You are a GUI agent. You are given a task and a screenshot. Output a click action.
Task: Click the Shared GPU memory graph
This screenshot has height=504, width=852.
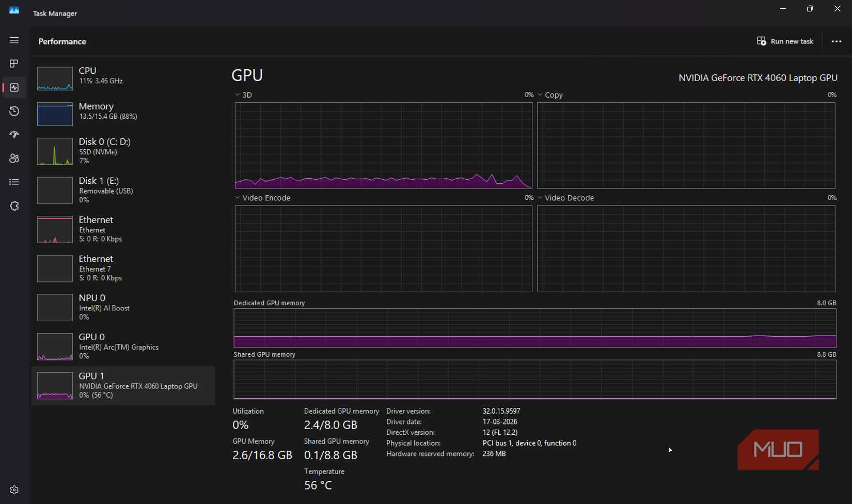[534, 380]
